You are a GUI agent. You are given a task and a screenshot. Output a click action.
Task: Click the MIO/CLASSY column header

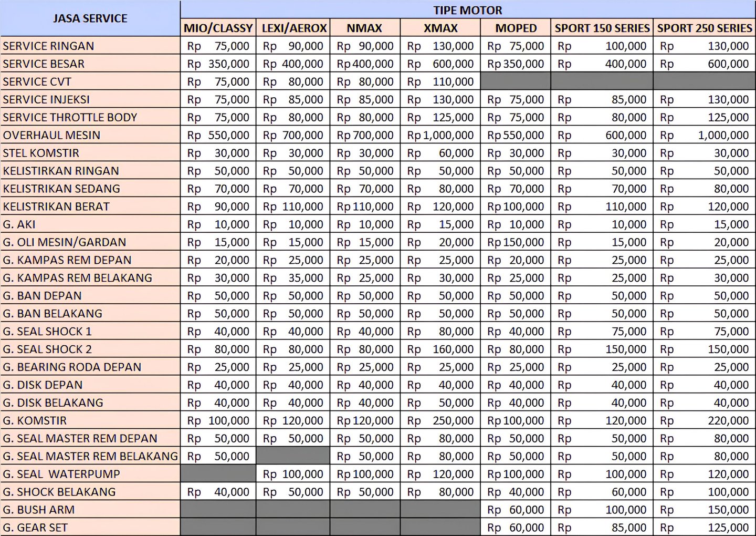coord(218,28)
